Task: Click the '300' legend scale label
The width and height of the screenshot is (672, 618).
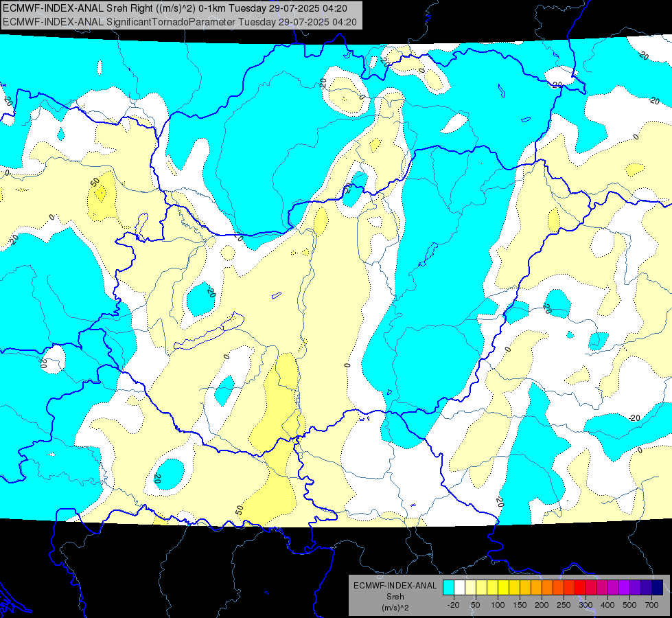Action: tap(586, 605)
